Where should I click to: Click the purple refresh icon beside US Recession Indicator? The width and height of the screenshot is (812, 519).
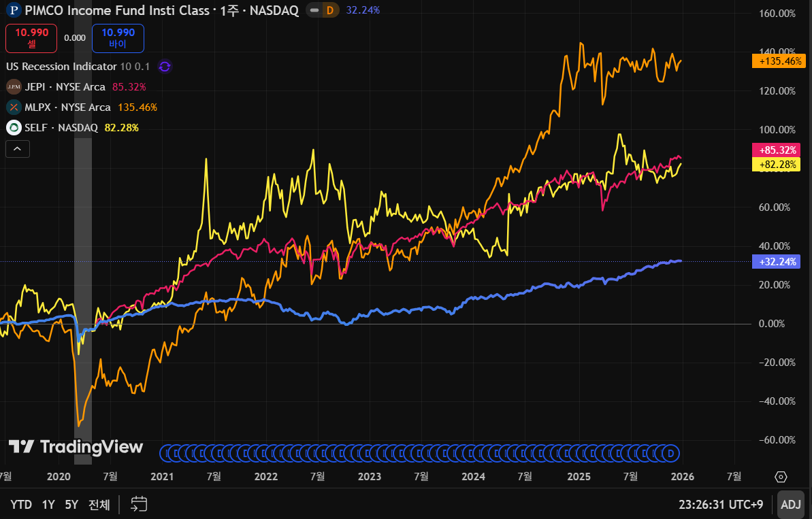[x=165, y=67]
